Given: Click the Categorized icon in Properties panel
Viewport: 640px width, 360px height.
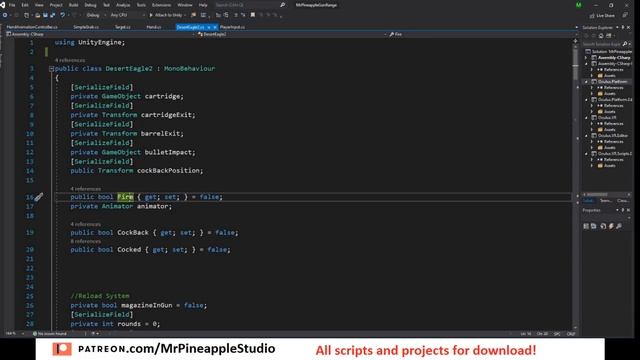Looking at the screenshot, I should [586, 226].
